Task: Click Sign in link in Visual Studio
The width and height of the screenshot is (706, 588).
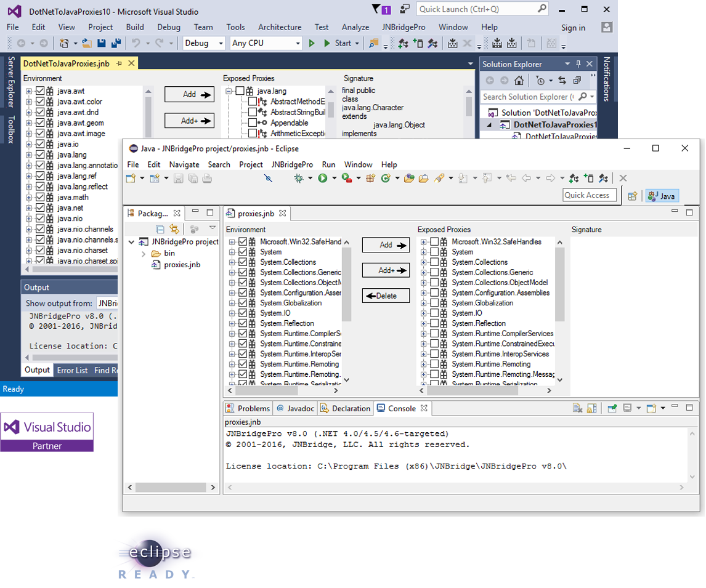Action: click(573, 28)
